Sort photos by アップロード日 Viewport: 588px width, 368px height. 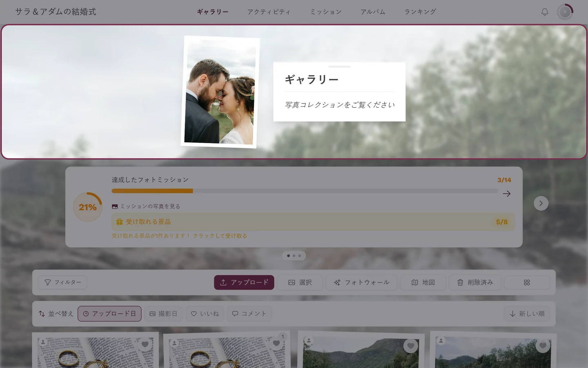[x=109, y=314]
